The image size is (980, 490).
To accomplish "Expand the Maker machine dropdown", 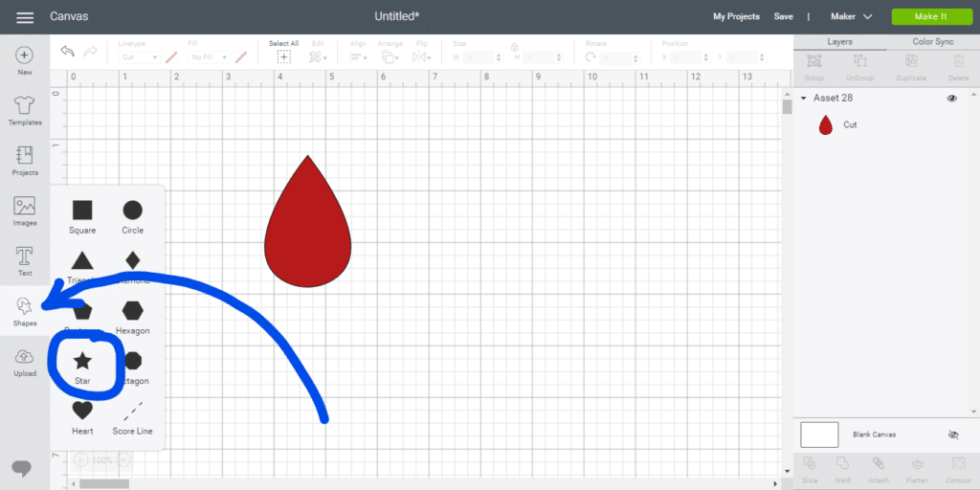I will 851,17.
